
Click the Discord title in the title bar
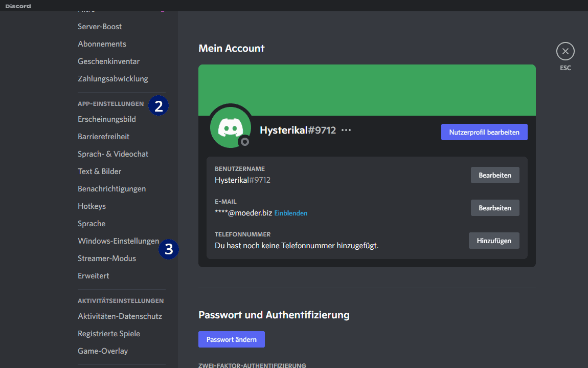click(x=18, y=6)
